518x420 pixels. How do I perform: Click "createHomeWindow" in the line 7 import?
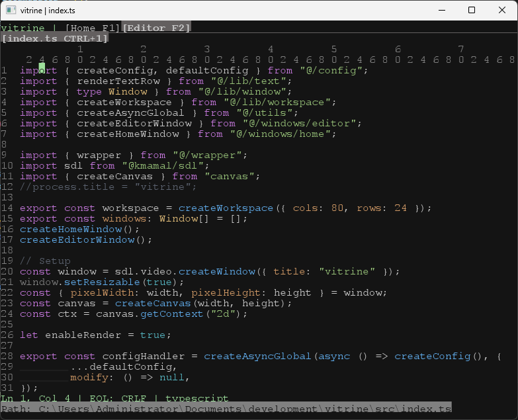click(128, 134)
